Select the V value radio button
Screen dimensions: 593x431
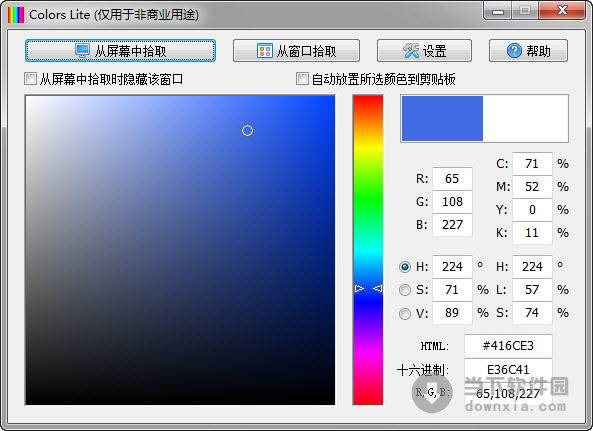pyautogui.click(x=405, y=313)
